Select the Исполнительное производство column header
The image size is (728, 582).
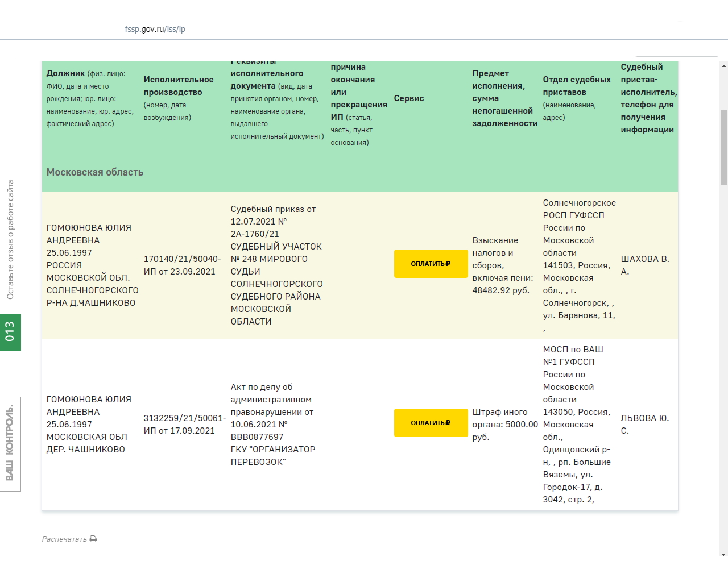tap(178, 86)
